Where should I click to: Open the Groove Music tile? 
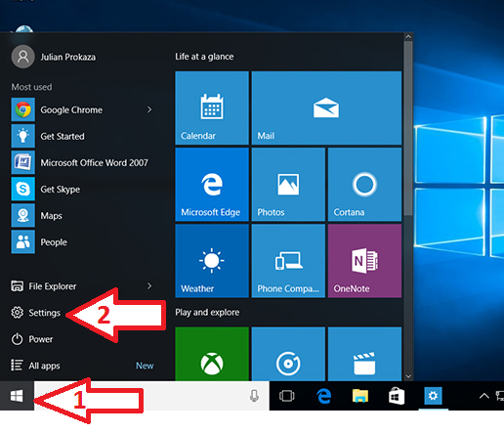click(x=288, y=354)
